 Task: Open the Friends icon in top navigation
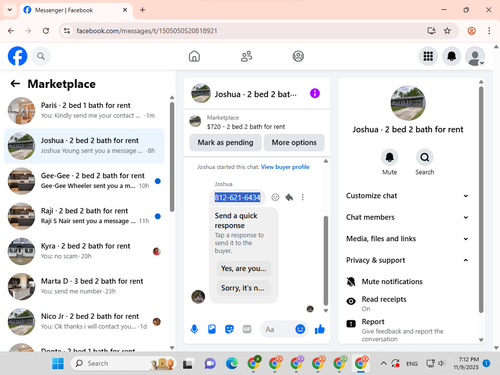pyautogui.click(x=246, y=56)
